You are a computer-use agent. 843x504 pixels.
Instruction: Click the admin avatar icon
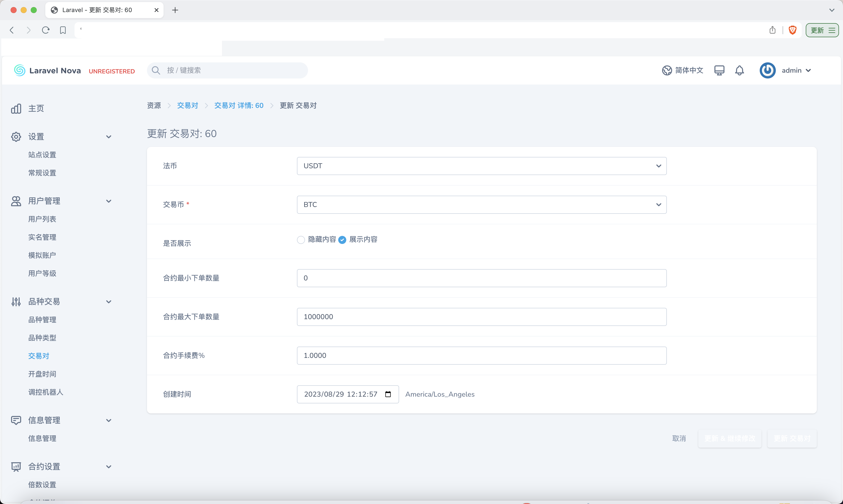[x=768, y=70]
